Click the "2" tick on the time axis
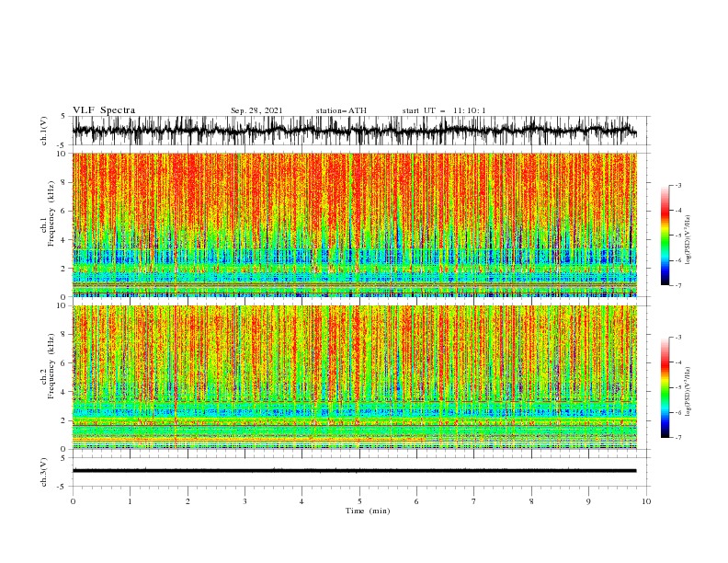The image size is (728, 563). point(188,501)
